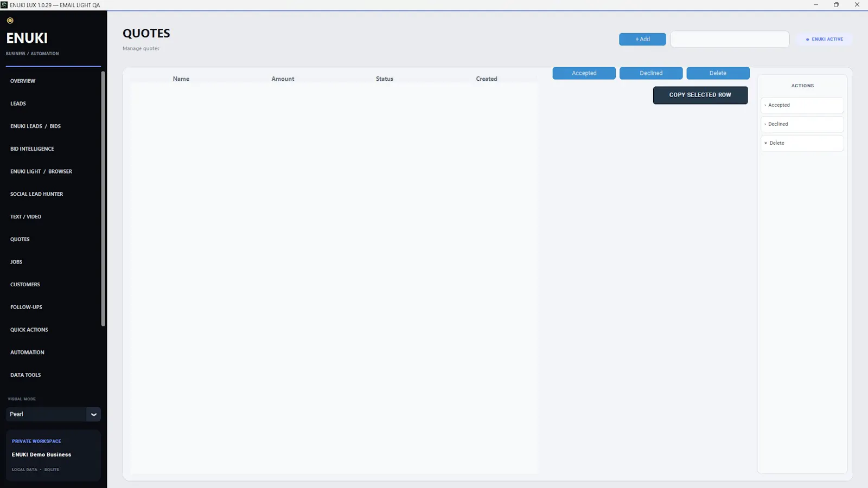Sort table by Created column header

487,79
